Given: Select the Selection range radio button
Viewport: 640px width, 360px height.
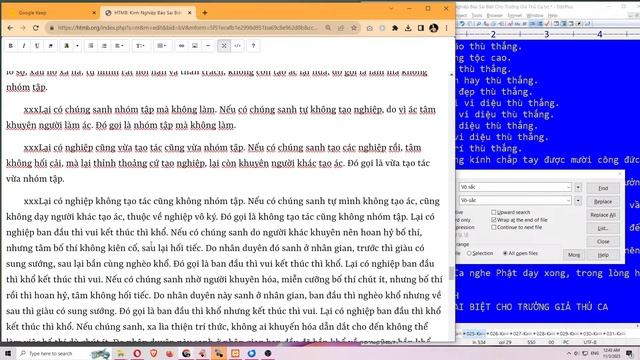Looking at the screenshot, I should coord(469,253).
